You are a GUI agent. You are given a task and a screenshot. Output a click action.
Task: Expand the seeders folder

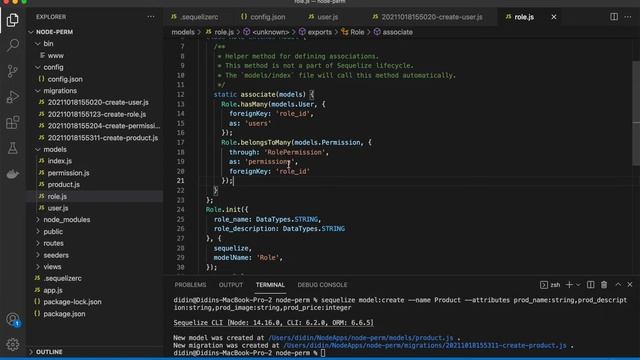95,255
